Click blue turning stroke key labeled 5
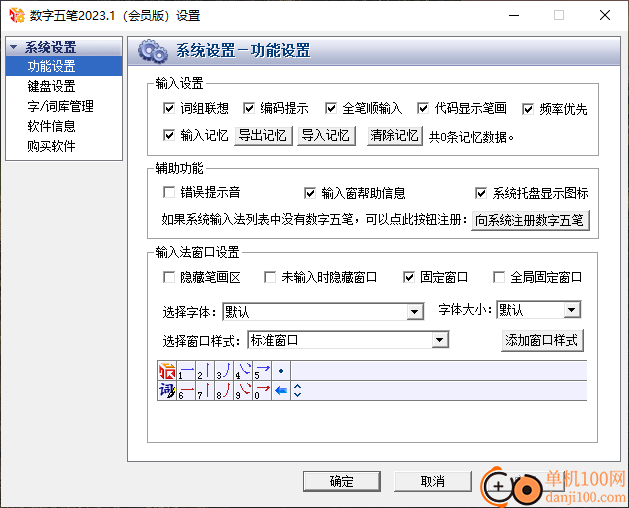629x508 pixels. tap(262, 371)
